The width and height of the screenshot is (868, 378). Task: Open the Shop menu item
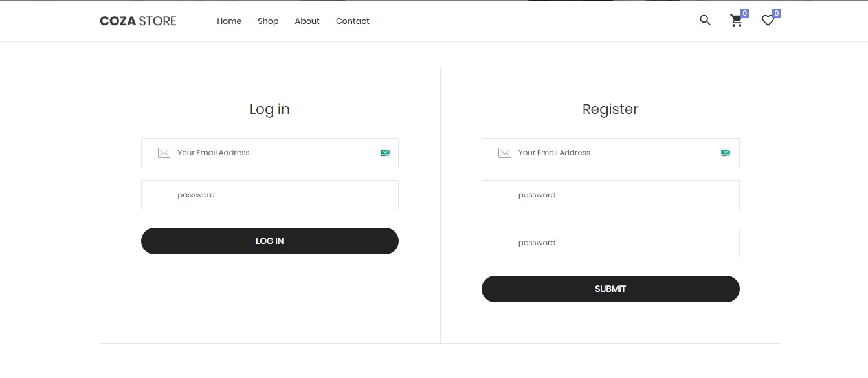268,21
